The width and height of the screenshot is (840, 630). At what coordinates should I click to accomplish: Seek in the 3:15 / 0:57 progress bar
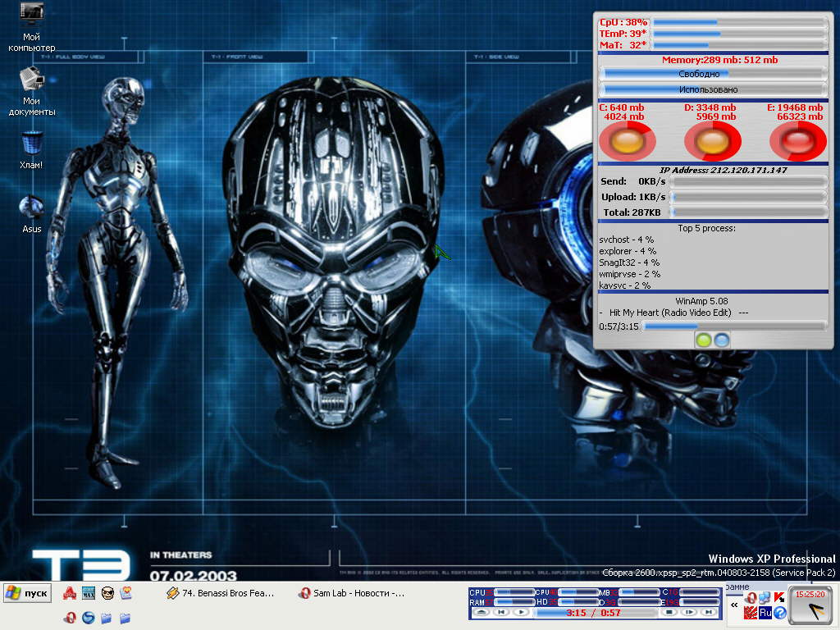[596, 612]
